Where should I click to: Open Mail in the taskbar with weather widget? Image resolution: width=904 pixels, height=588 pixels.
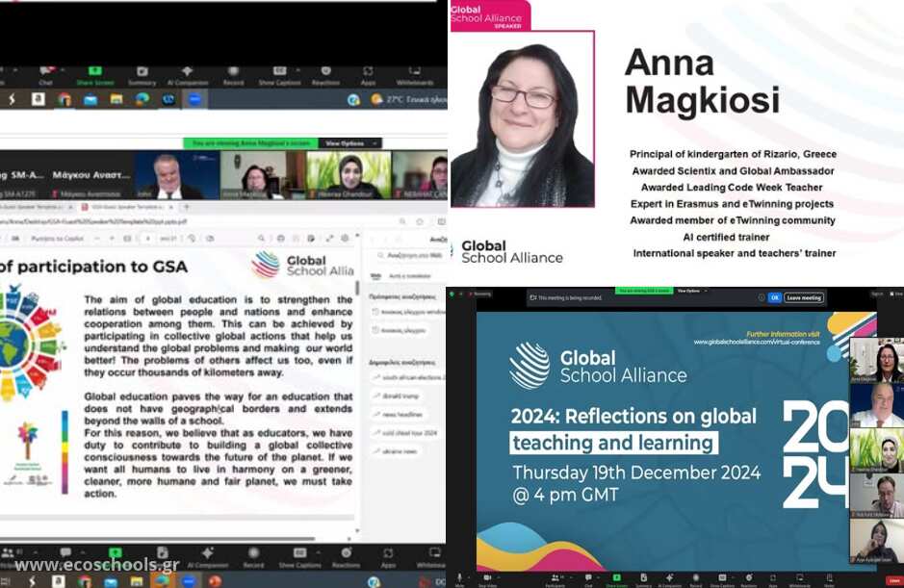coord(90,99)
